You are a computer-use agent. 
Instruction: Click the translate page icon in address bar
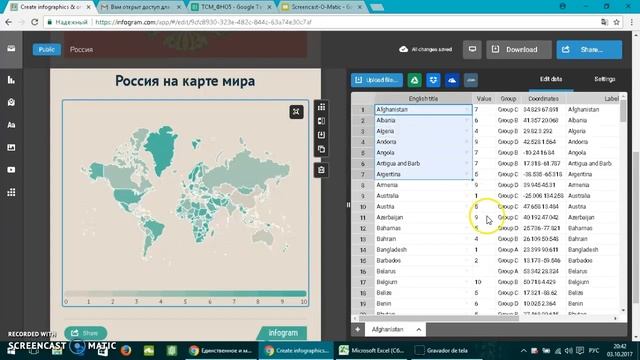604,22
